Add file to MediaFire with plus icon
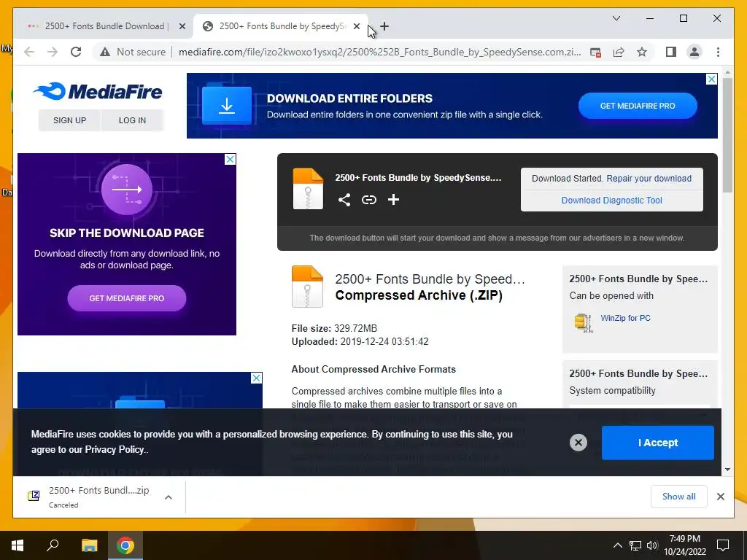This screenshot has height=560, width=747. click(393, 200)
